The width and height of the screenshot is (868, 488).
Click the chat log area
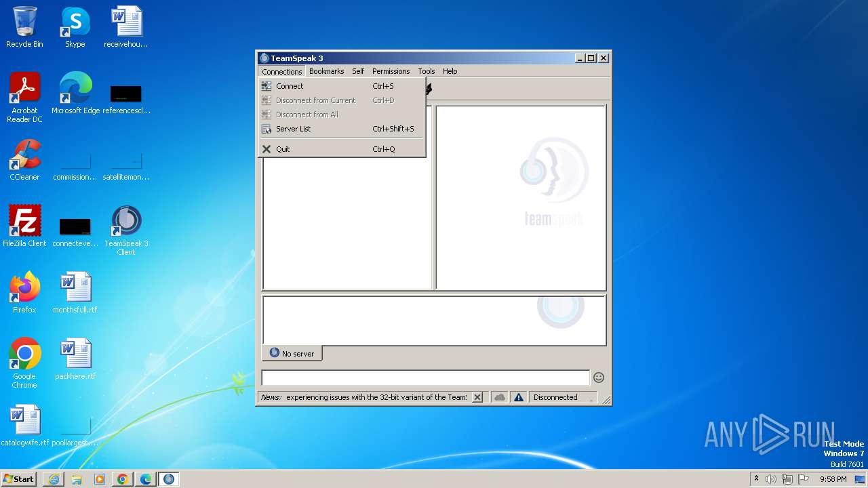(x=434, y=321)
